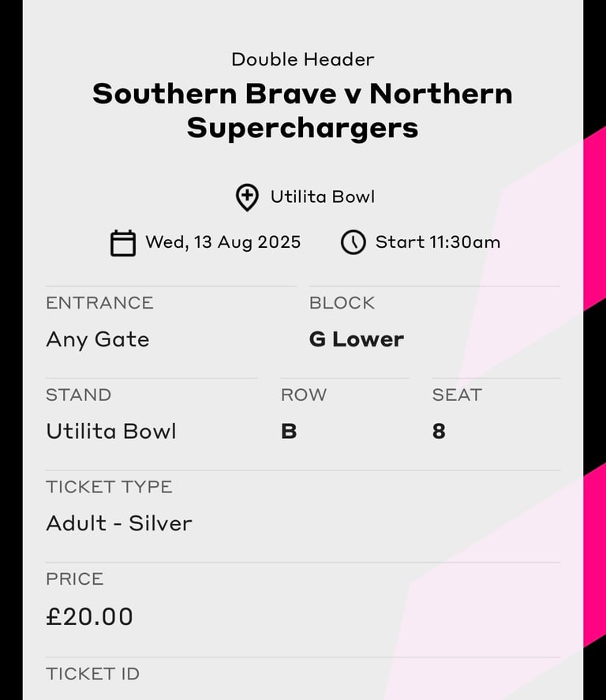606x700 pixels.
Task: Tap the ENTRANCE field label
Action: (x=100, y=303)
